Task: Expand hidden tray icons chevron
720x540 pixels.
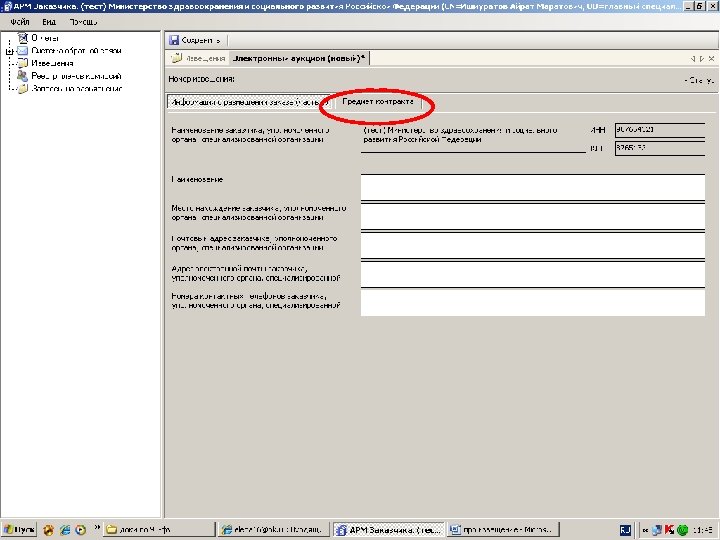Action: (x=645, y=530)
